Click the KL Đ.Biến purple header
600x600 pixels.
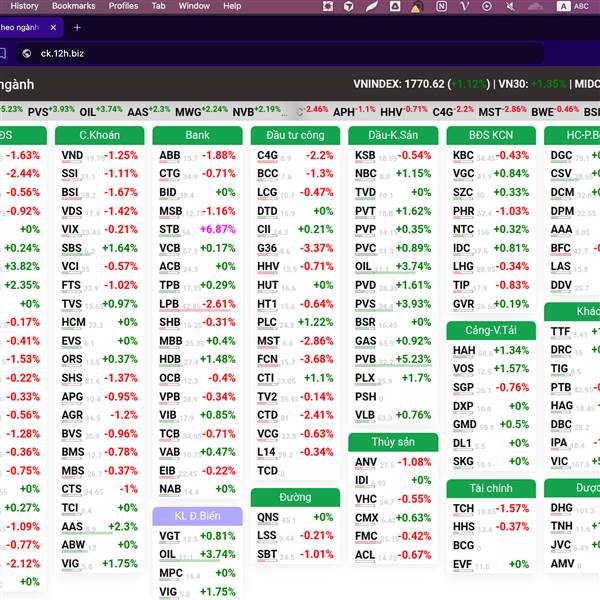[197, 516]
